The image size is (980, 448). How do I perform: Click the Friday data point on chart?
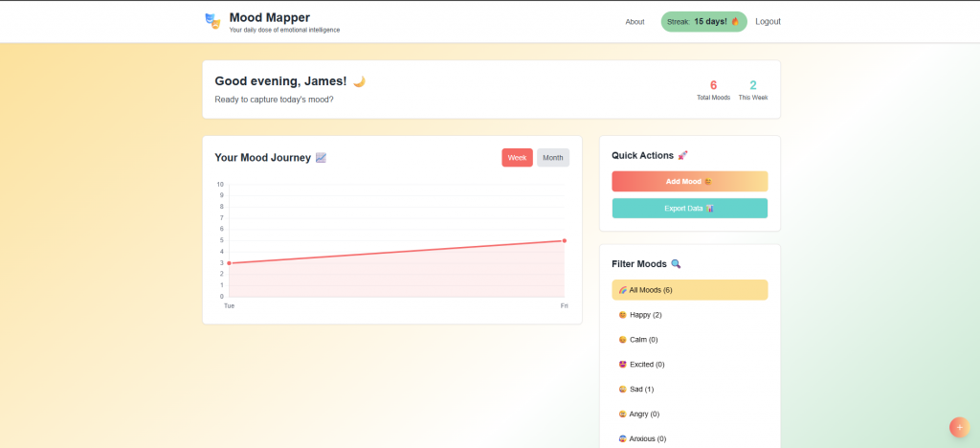click(565, 240)
